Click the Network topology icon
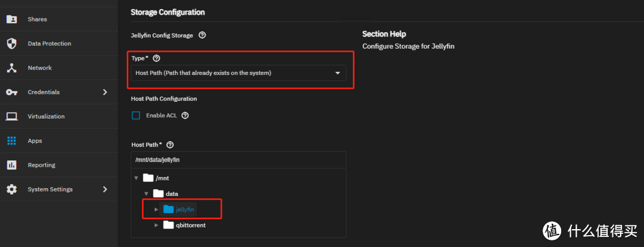Image resolution: width=644 pixels, height=247 pixels. tap(11, 68)
